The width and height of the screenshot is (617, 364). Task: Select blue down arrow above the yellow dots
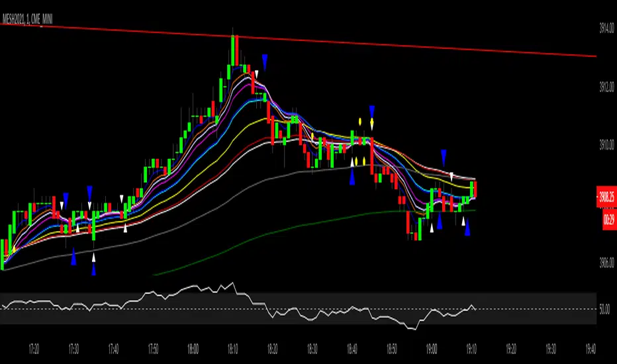tap(371, 111)
